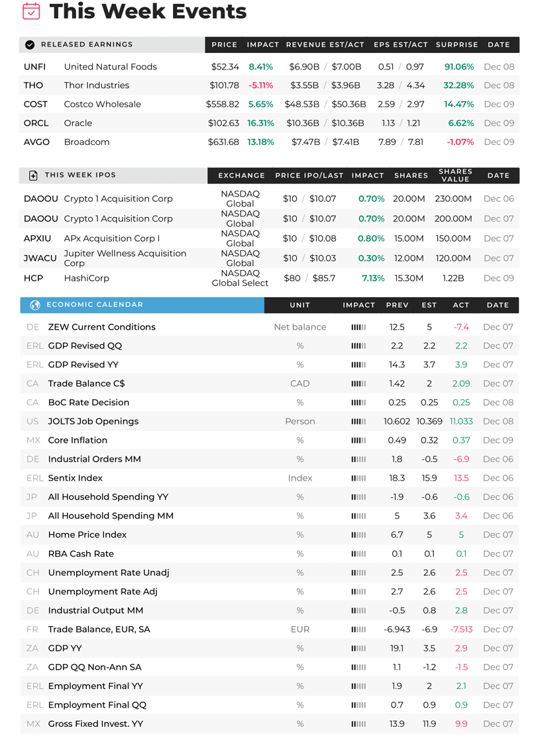Click the REVENUE EST/ACT column header
Viewport: 534px width, 756px height.
(x=325, y=45)
